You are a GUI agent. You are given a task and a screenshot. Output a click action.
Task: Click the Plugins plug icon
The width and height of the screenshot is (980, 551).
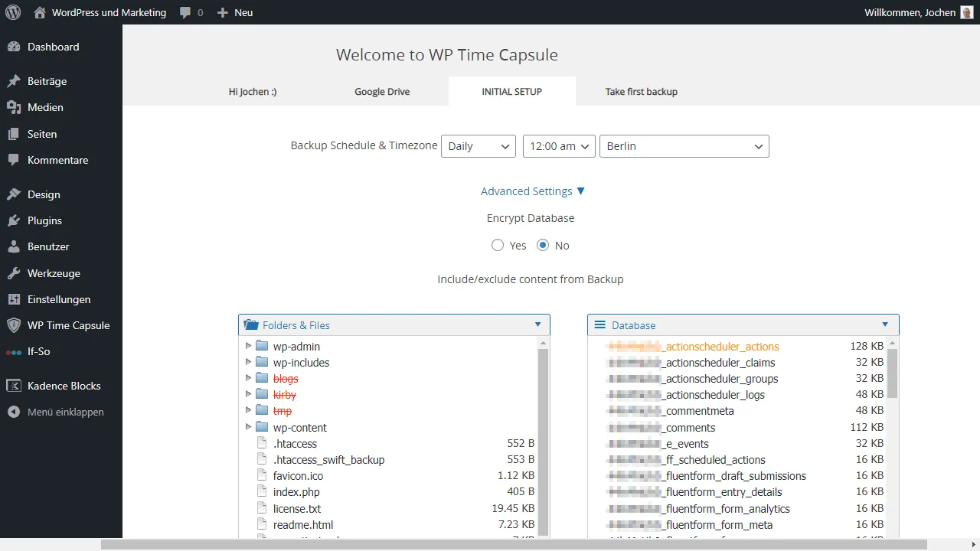coord(14,220)
